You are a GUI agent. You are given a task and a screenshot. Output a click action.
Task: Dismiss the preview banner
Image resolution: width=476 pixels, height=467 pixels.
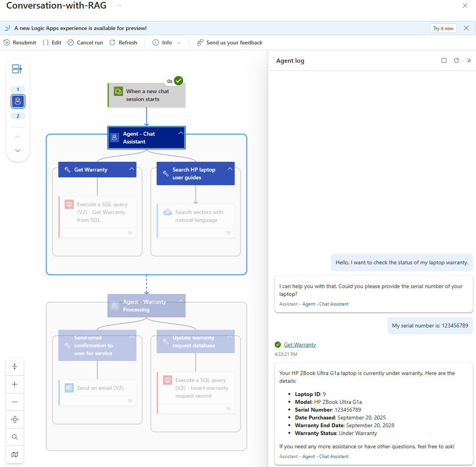[x=466, y=28]
